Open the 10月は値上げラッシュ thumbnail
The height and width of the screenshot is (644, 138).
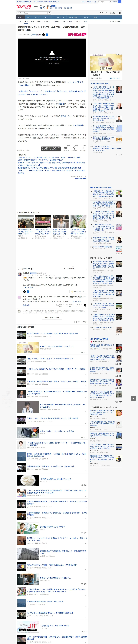coord(43,222)
